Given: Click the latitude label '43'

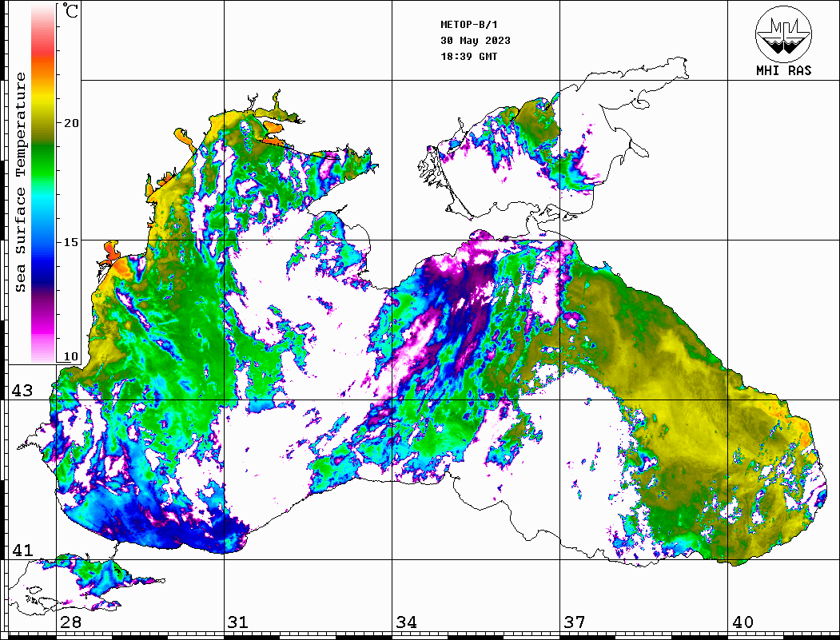Looking at the screenshot, I should 22,391.
